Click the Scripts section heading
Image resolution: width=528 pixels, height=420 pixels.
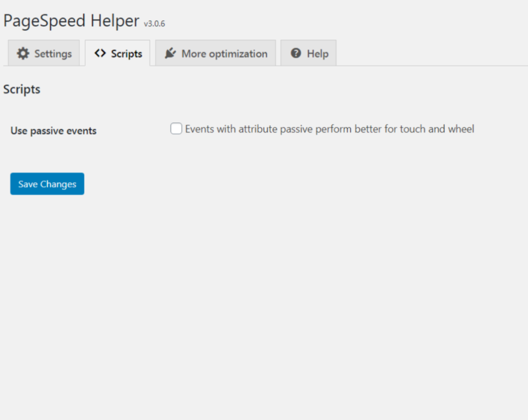[x=21, y=90]
